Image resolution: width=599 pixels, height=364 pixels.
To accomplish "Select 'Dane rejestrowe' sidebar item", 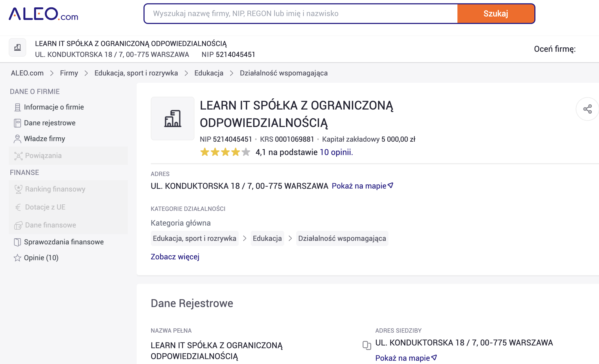I will pyautogui.click(x=50, y=123).
